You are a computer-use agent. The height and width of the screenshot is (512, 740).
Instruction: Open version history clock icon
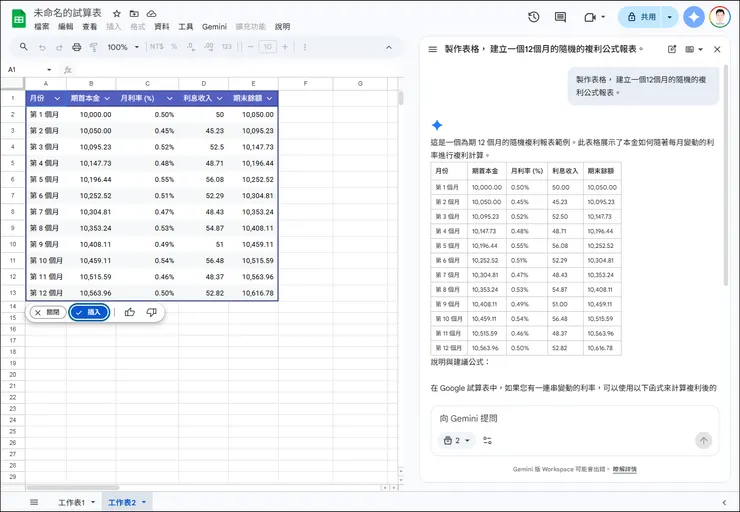[x=534, y=17]
